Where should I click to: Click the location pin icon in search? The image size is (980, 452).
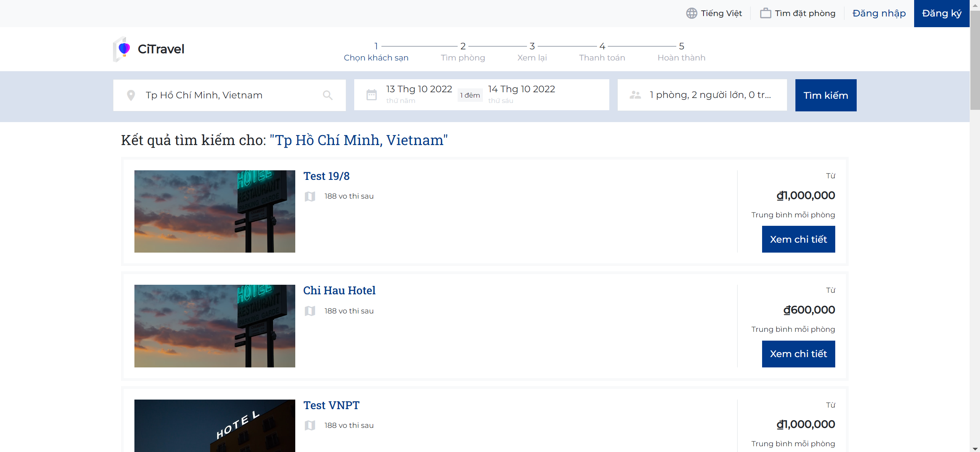(x=131, y=95)
